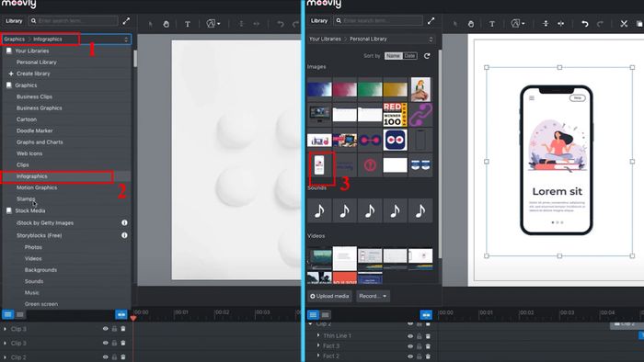Select Doodle Marker in library list
644x362 pixels.
pos(35,130)
